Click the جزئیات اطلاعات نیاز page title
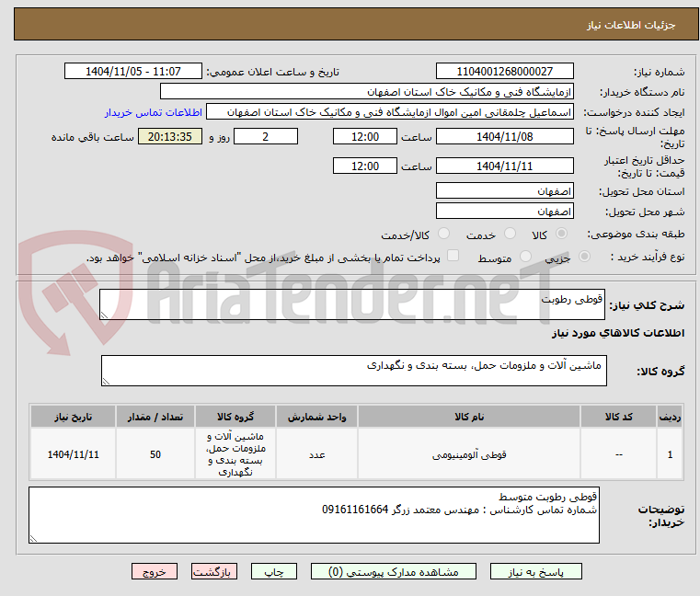This screenshot has width=700, height=596. pyautogui.click(x=630, y=25)
